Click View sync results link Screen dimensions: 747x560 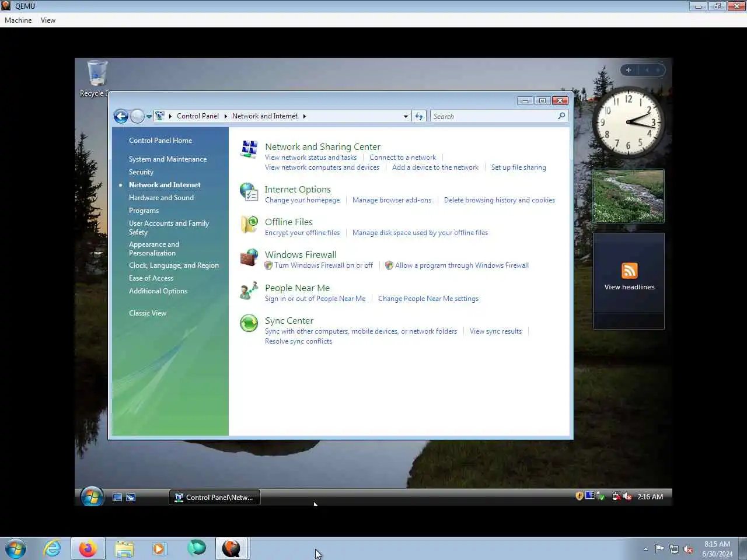point(495,331)
